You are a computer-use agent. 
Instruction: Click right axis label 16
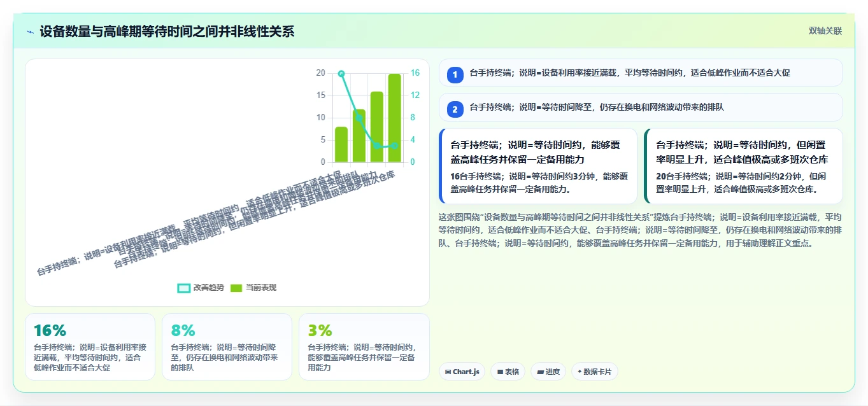click(x=415, y=73)
